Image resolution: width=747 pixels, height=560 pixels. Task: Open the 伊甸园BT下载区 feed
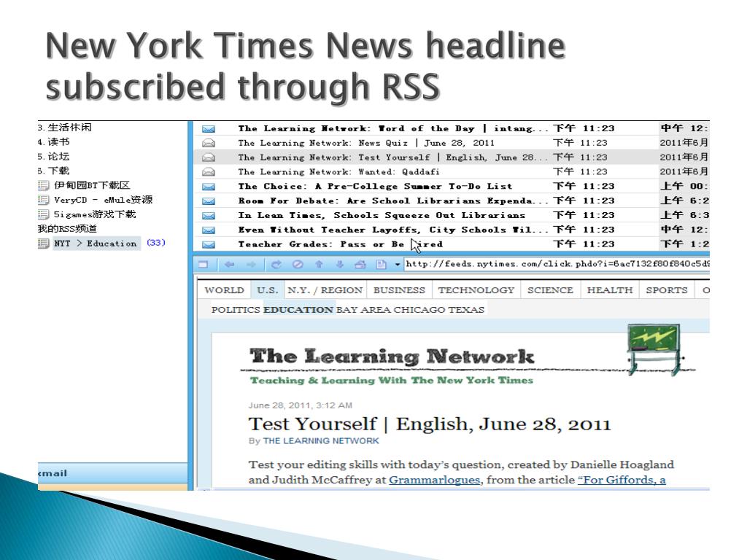pyautogui.click(x=92, y=185)
